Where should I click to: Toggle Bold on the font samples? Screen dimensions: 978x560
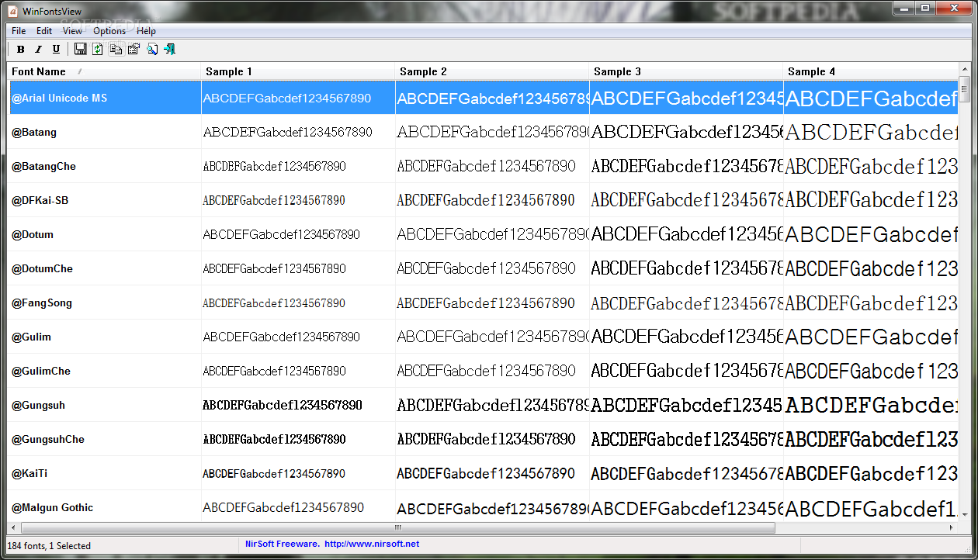click(x=21, y=50)
